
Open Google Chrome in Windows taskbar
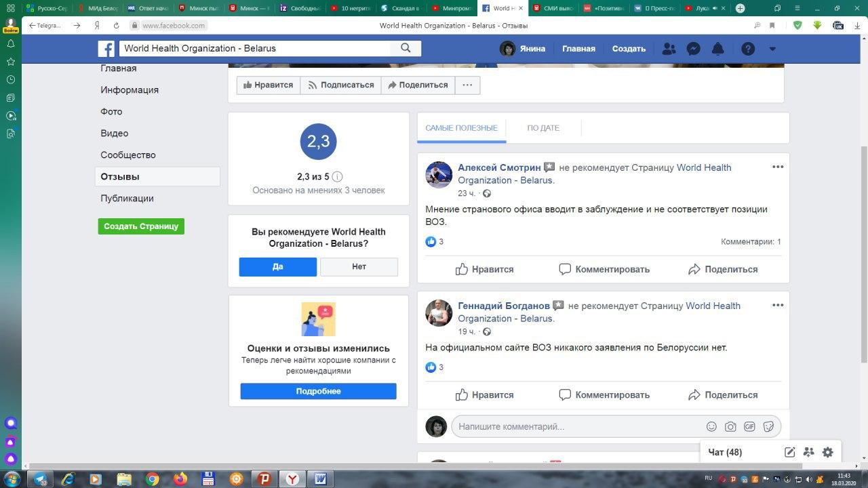[152, 479]
